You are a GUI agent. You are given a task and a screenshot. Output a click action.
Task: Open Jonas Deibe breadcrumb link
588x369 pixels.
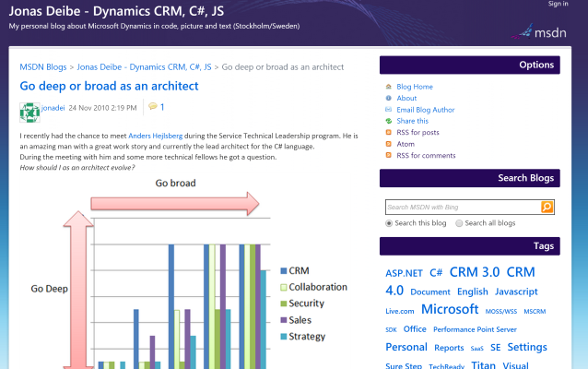click(x=144, y=67)
